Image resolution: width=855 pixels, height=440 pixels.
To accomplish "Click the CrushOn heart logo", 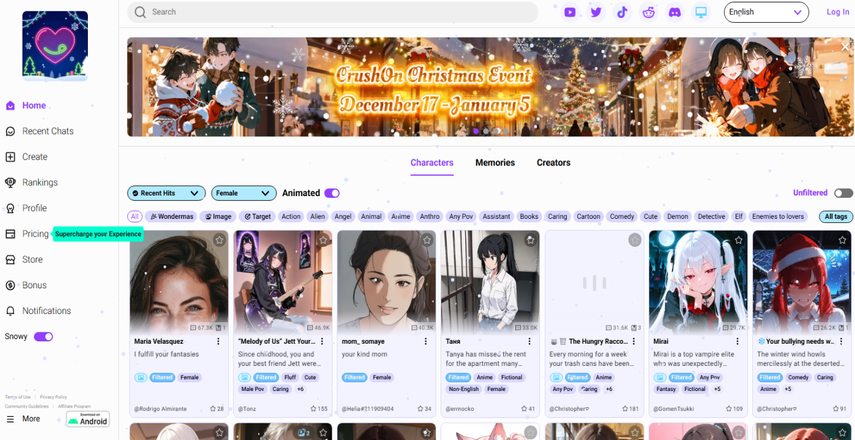I will coord(55,46).
